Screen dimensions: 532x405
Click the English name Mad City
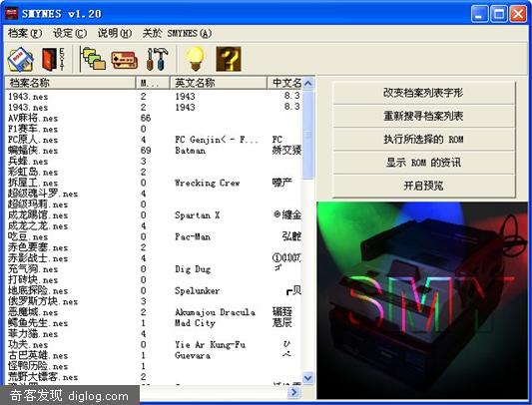[195, 323]
